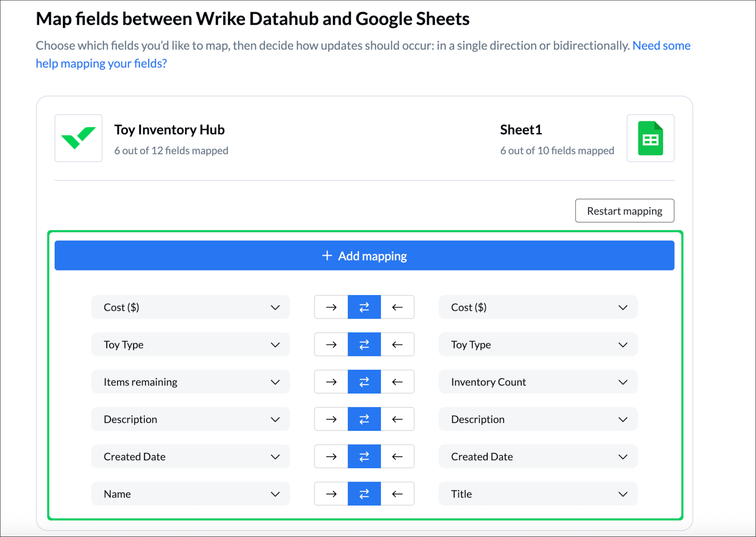756x537 pixels.
Task: Click the Add mapping button
Action: coord(364,256)
